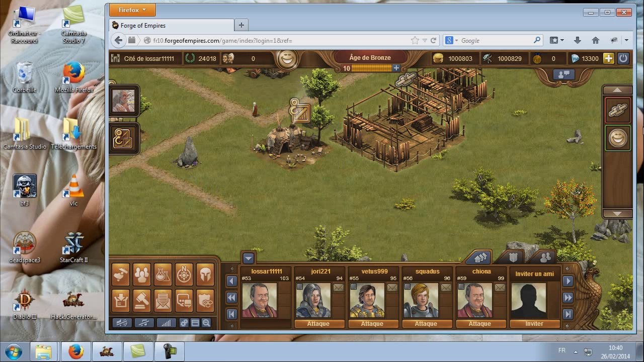
Task: Open the social group icon in game menu
Action: click(142, 275)
